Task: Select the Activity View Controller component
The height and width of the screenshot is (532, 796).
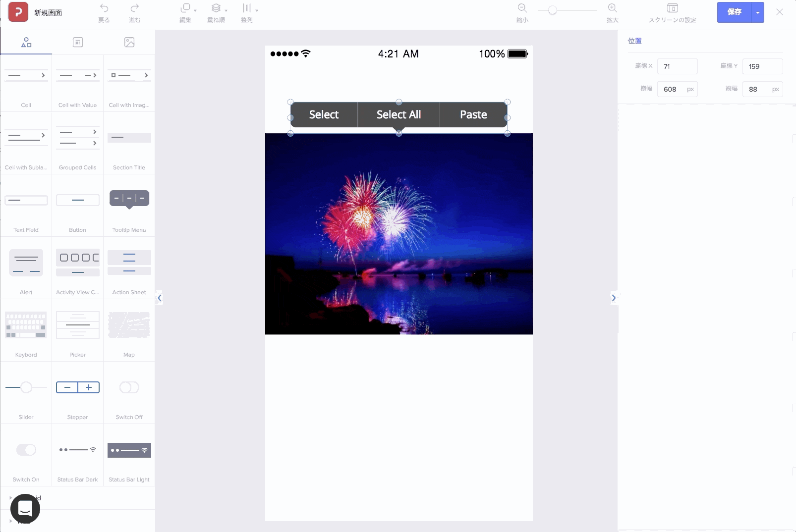Action: click(78, 268)
